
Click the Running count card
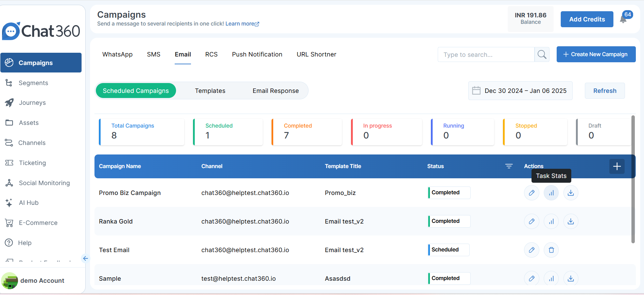(463, 132)
